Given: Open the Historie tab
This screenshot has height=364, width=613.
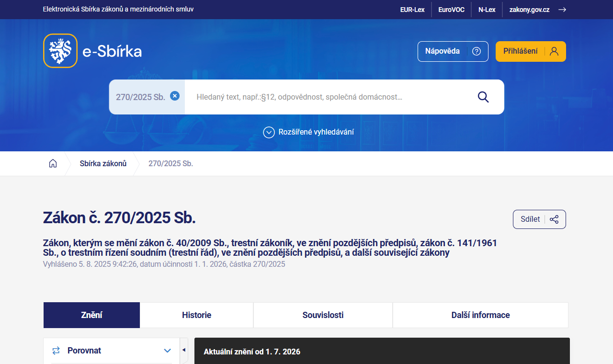Looking at the screenshot, I should coord(196,315).
